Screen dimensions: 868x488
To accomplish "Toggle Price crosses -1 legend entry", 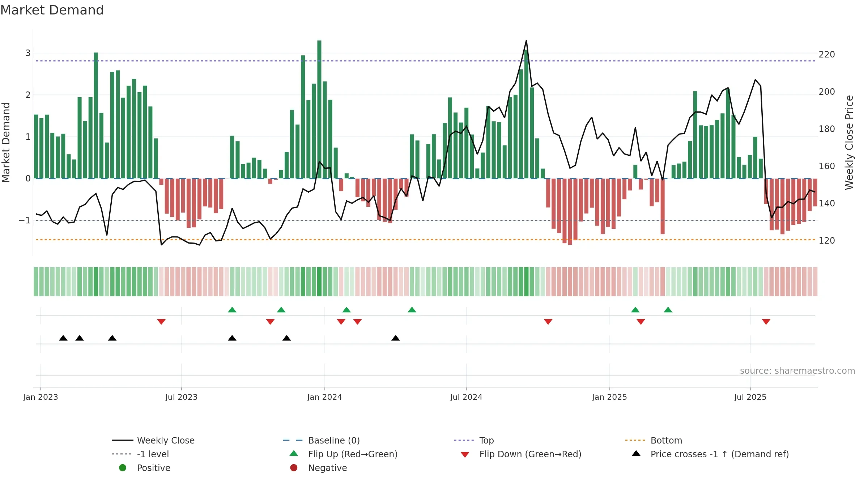I will tap(710, 454).
